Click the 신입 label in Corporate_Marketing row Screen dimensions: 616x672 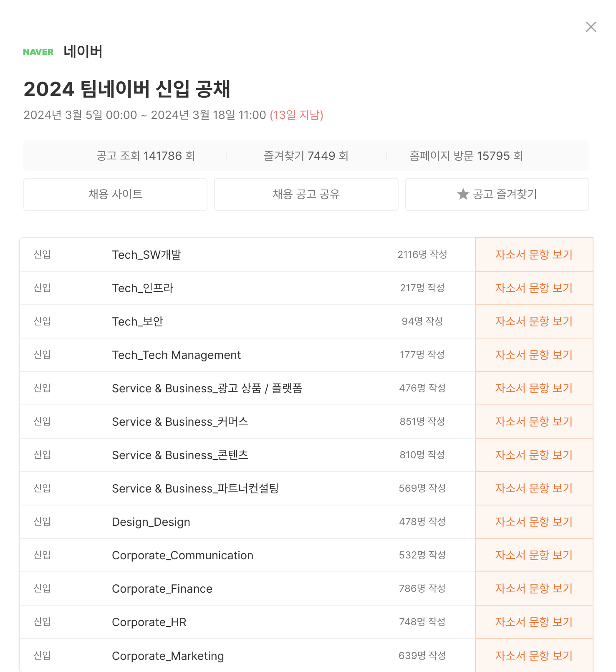point(42,655)
